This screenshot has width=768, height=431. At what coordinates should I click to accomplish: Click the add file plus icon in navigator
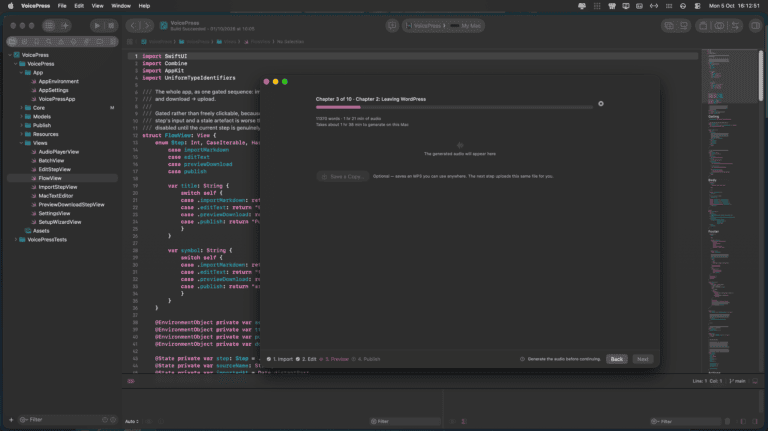point(11,420)
